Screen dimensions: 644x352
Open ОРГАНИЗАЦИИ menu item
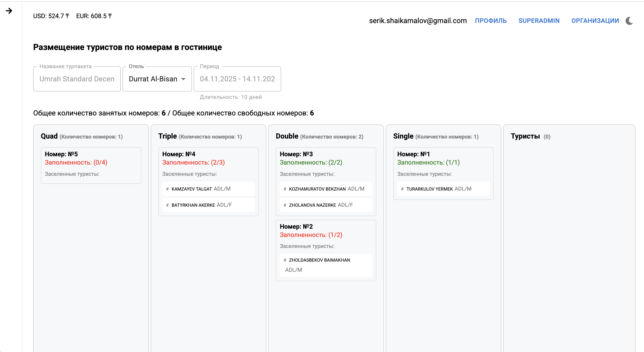[x=595, y=21]
